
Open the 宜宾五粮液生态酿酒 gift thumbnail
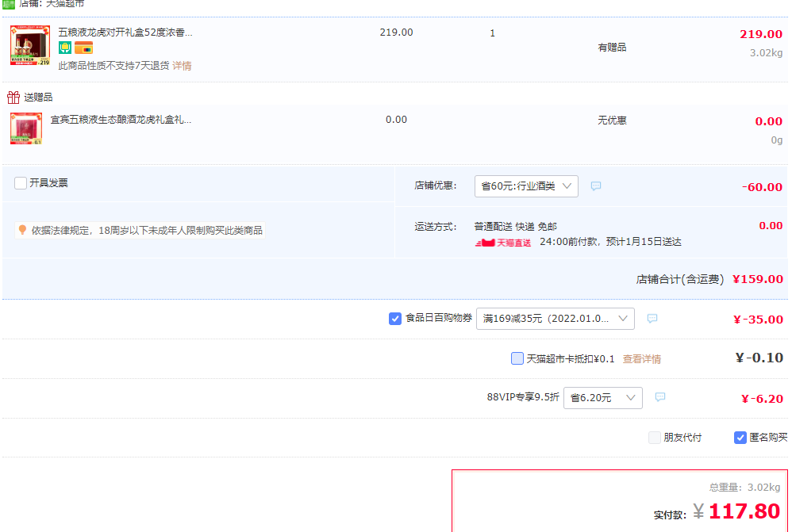[x=26, y=128]
